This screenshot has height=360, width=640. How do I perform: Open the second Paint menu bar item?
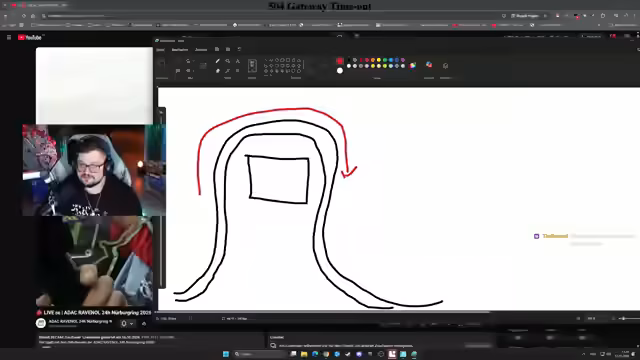click(x=180, y=49)
